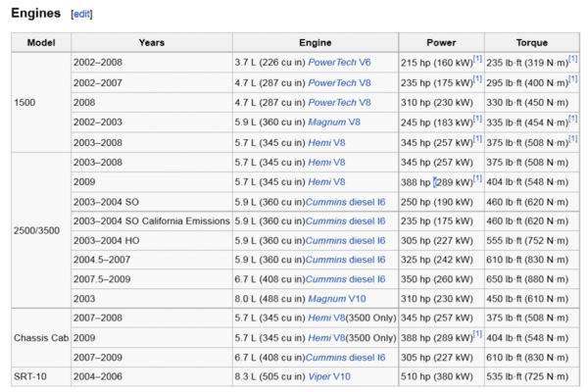
Task: Select the 2500/3500 model cell
Action: 41,230
